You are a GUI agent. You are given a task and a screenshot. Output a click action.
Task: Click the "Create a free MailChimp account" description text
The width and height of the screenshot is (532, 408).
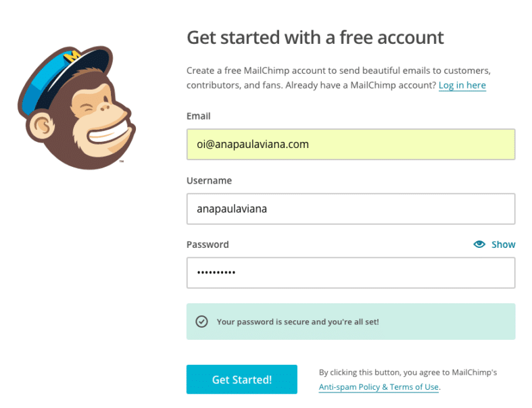pos(339,78)
